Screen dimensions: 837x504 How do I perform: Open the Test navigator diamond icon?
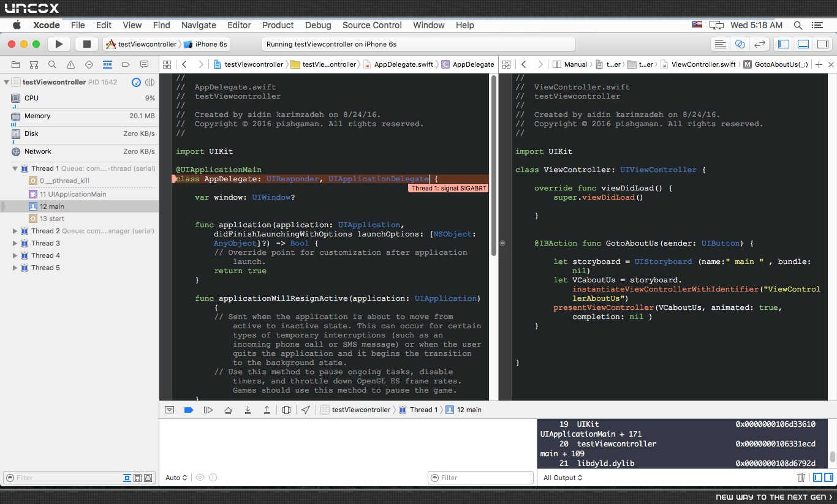pos(89,64)
